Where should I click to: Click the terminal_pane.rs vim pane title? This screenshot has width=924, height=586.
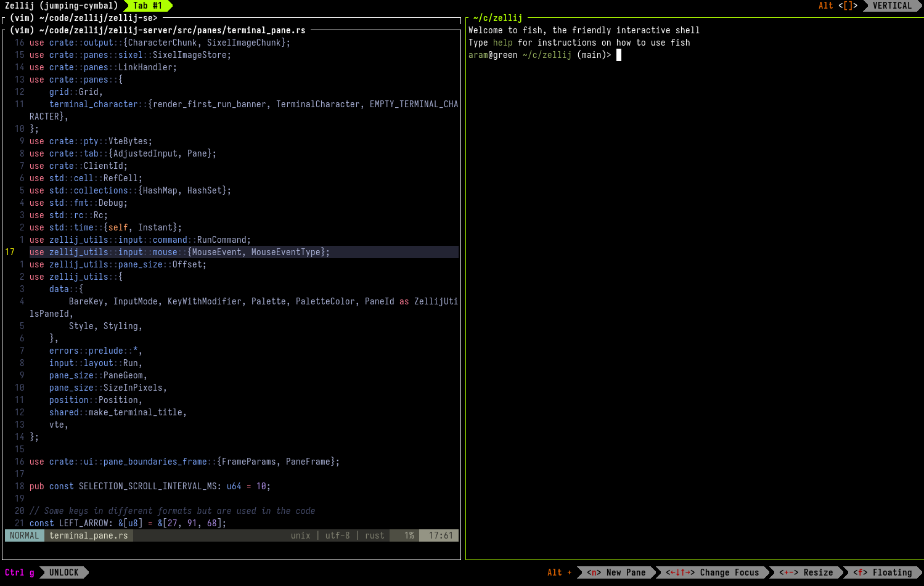tap(157, 30)
